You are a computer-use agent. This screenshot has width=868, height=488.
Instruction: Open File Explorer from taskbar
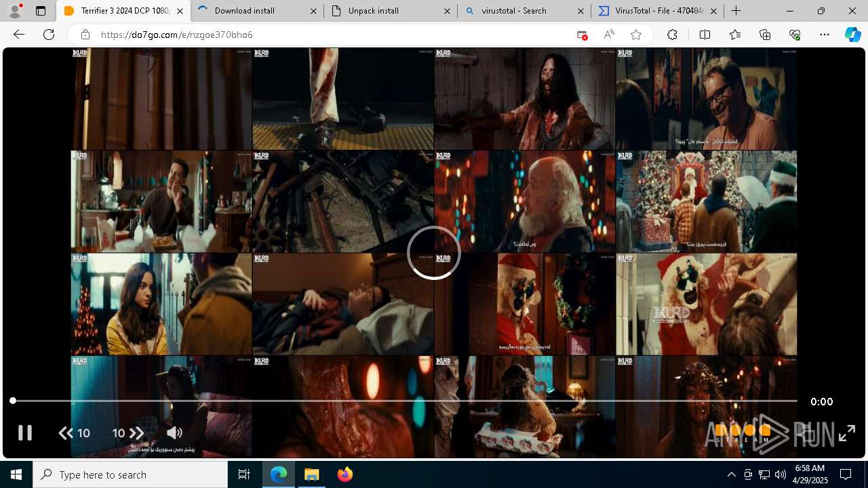311,474
